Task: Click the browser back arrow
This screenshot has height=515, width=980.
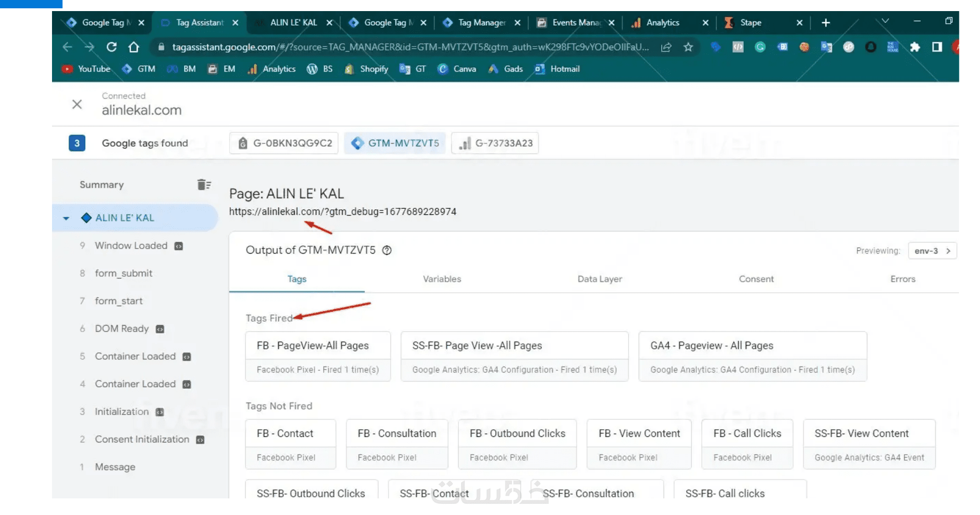Action: tap(68, 47)
